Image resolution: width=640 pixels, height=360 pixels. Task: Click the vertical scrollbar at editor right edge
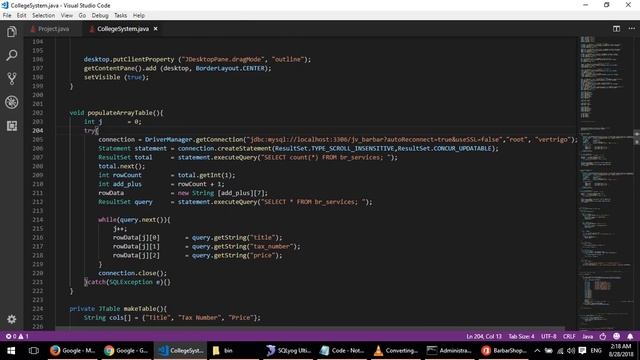point(636,183)
